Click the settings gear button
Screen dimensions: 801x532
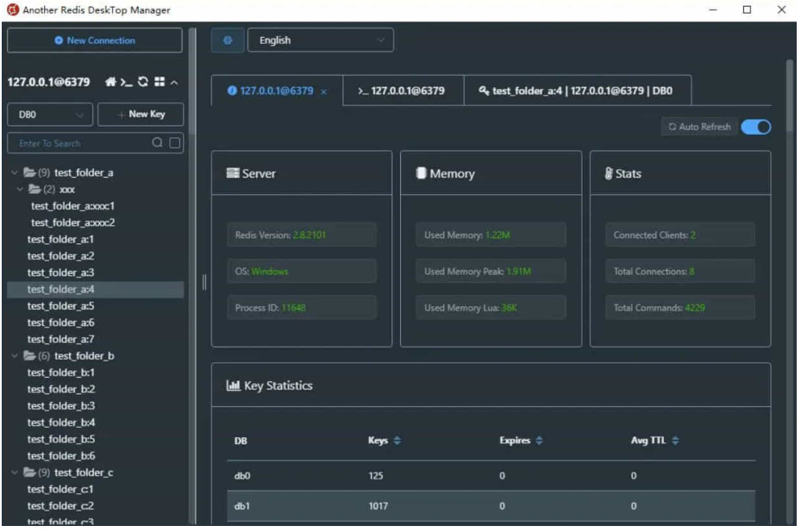point(228,41)
